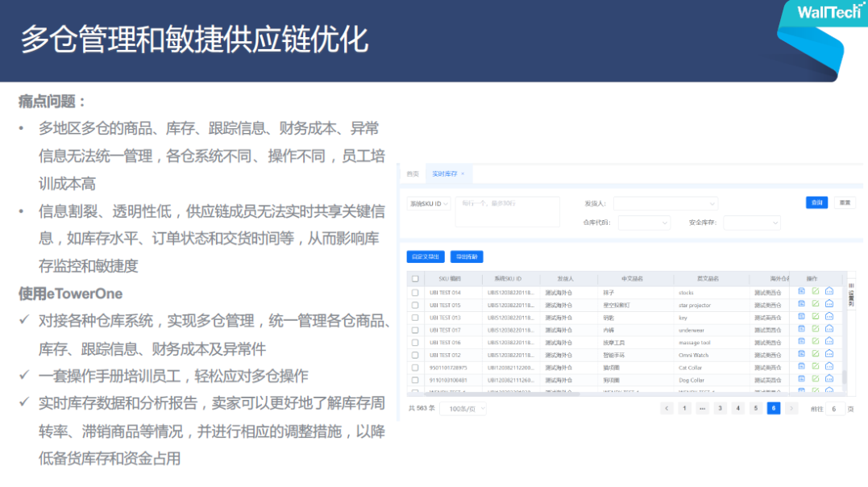Image resolution: width=868 pixels, height=487 pixels.
Task: Click the warehouse icon for UBI TEST 017
Action: [x=829, y=329]
